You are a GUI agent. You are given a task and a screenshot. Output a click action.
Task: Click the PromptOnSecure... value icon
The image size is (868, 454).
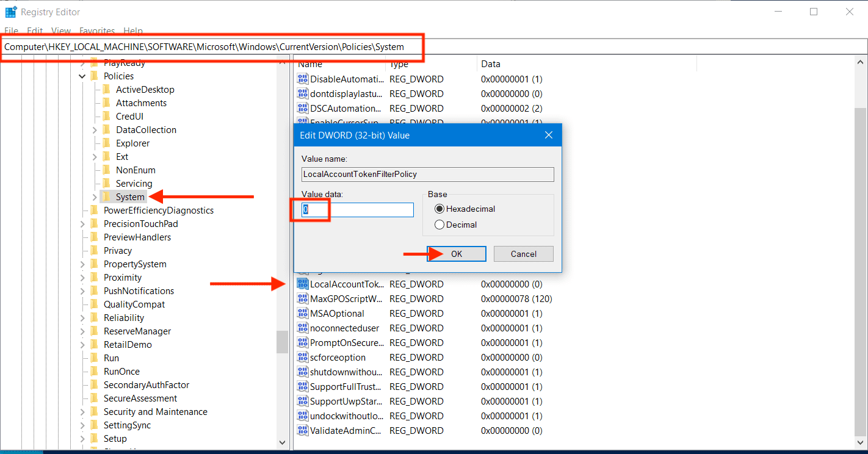tap(303, 342)
